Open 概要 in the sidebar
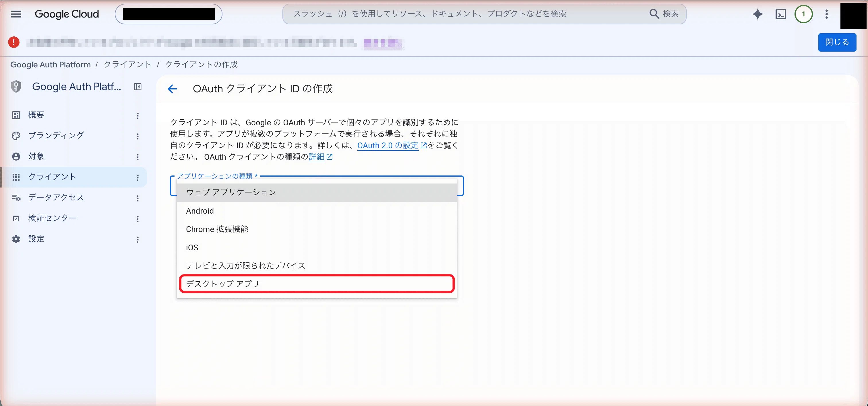The height and width of the screenshot is (406, 868). pyautogui.click(x=74, y=115)
